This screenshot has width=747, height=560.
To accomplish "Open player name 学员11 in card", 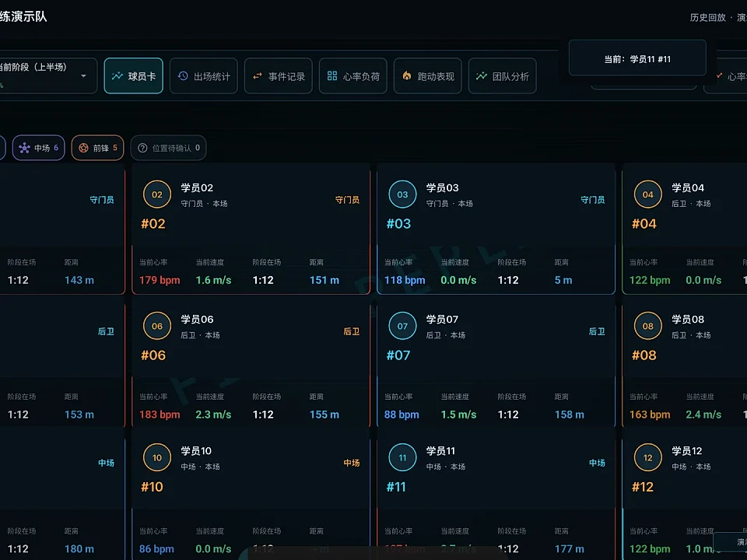I will point(440,450).
